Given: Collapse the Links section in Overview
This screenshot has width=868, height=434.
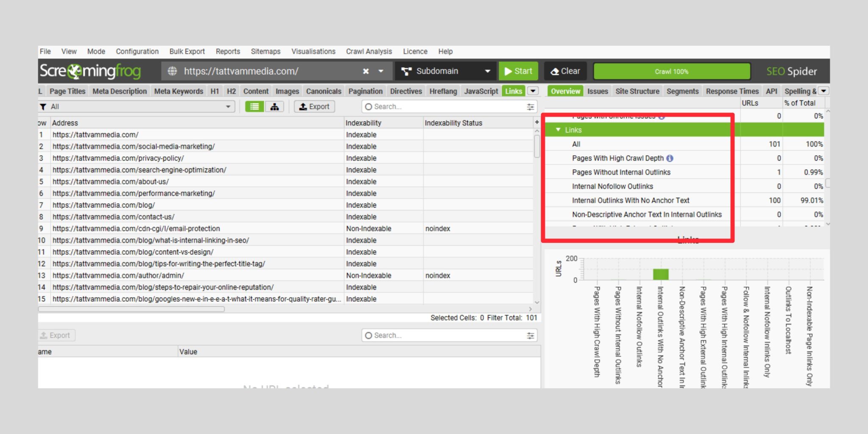Looking at the screenshot, I should click(x=559, y=130).
